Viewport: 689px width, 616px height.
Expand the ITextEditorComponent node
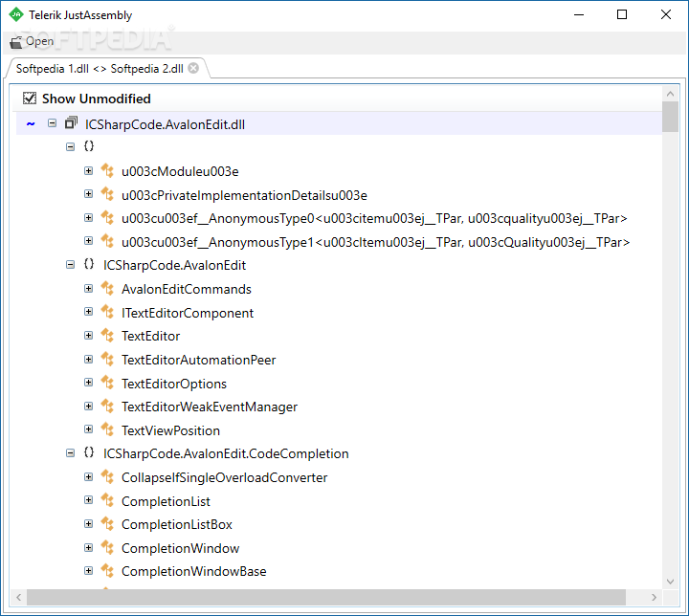click(x=89, y=312)
